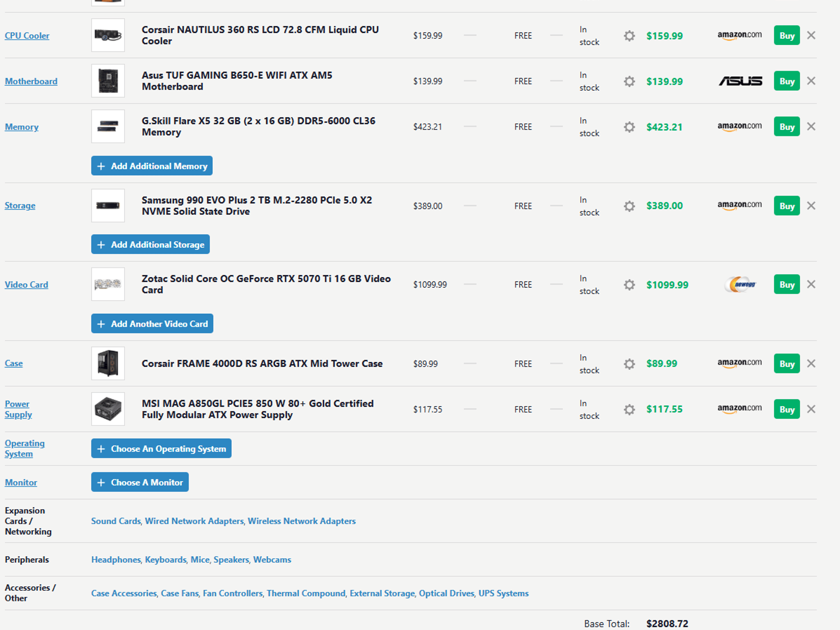Remove the Asus TUF GAMING motherboard
This screenshot has height=630, width=840.
pyautogui.click(x=811, y=81)
